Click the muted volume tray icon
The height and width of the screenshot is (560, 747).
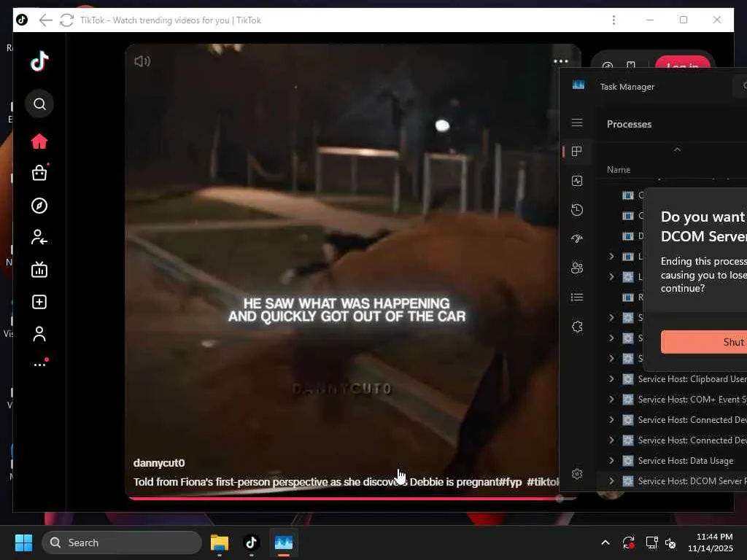(x=670, y=542)
